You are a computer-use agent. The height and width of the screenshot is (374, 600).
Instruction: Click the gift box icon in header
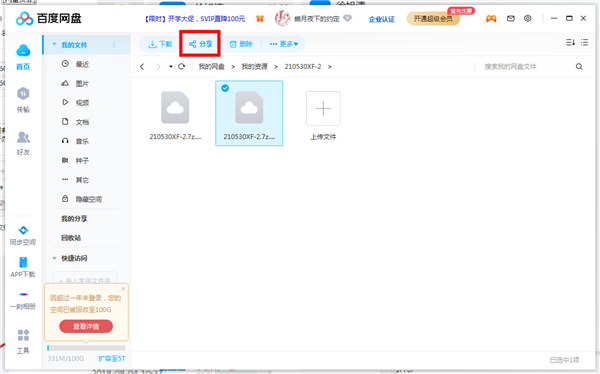click(x=260, y=18)
